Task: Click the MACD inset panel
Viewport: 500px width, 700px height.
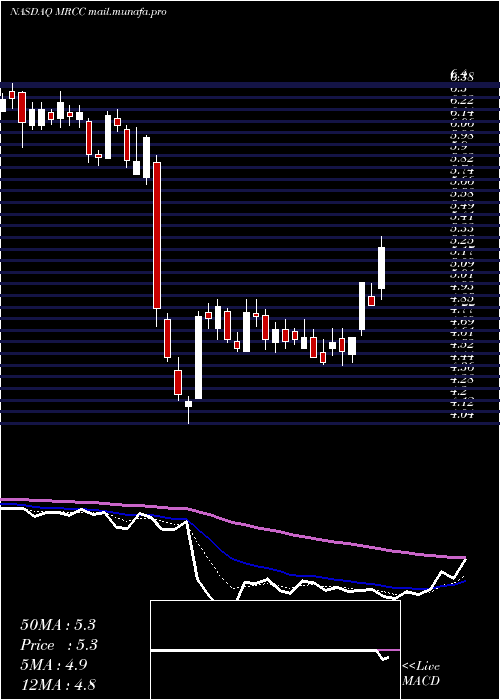Action: pos(275,650)
